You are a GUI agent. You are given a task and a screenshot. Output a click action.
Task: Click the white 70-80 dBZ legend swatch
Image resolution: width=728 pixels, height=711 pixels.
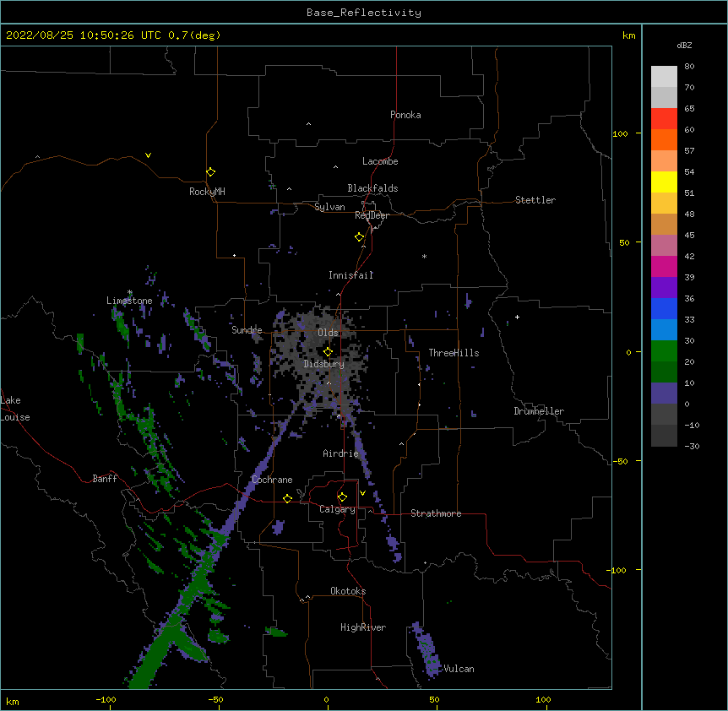(664, 77)
